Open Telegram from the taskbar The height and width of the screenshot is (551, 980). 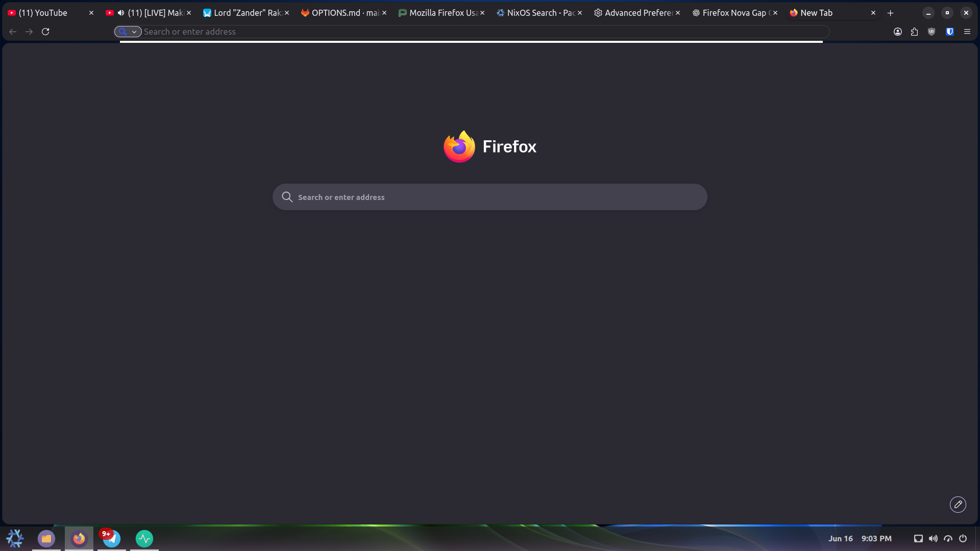[x=111, y=538]
